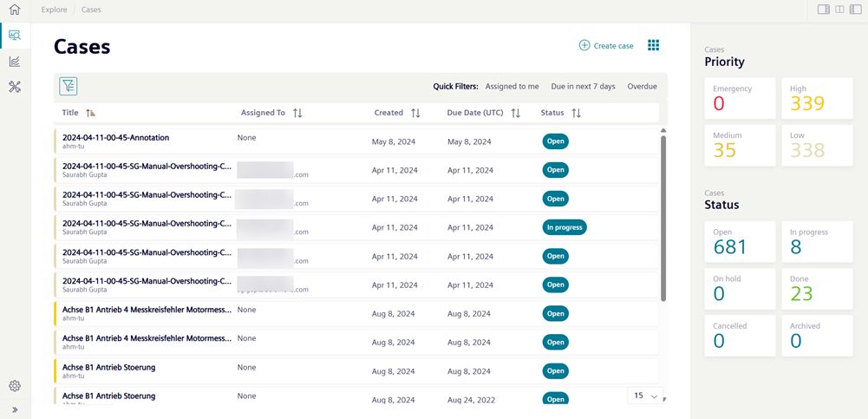
Task: Select split panel layout icon
Action: coord(839,10)
